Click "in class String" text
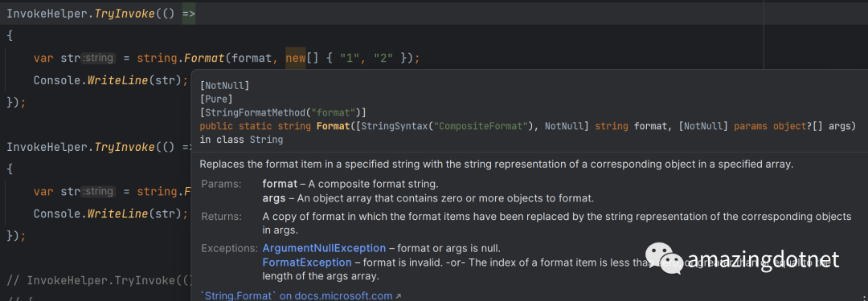 [241, 140]
